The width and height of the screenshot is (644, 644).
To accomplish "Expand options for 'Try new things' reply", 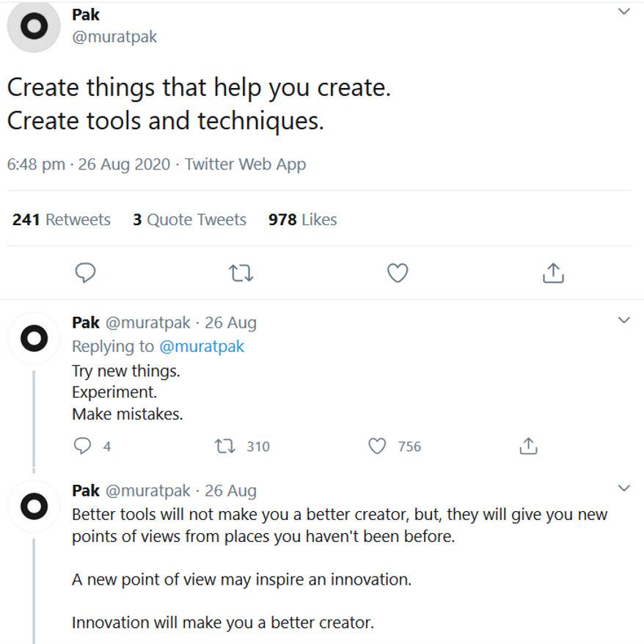I will [x=623, y=320].
